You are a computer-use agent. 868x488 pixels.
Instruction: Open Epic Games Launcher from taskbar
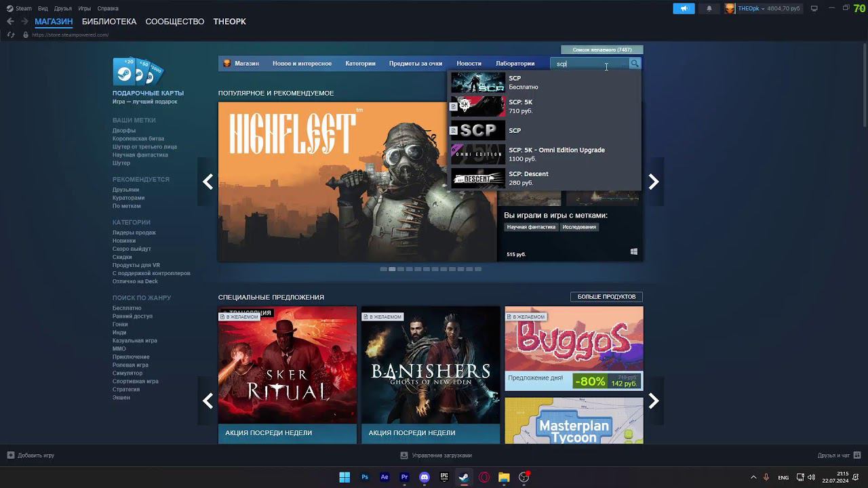[x=444, y=477]
